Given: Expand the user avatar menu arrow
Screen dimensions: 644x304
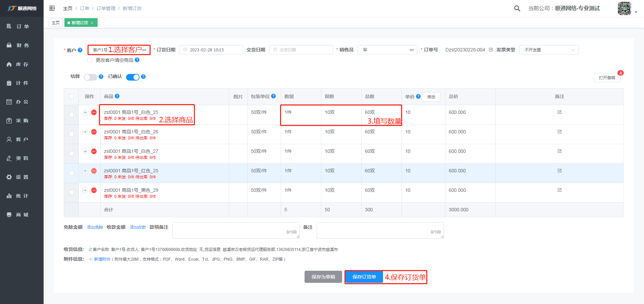Looking at the screenshot, I should [x=636, y=12].
